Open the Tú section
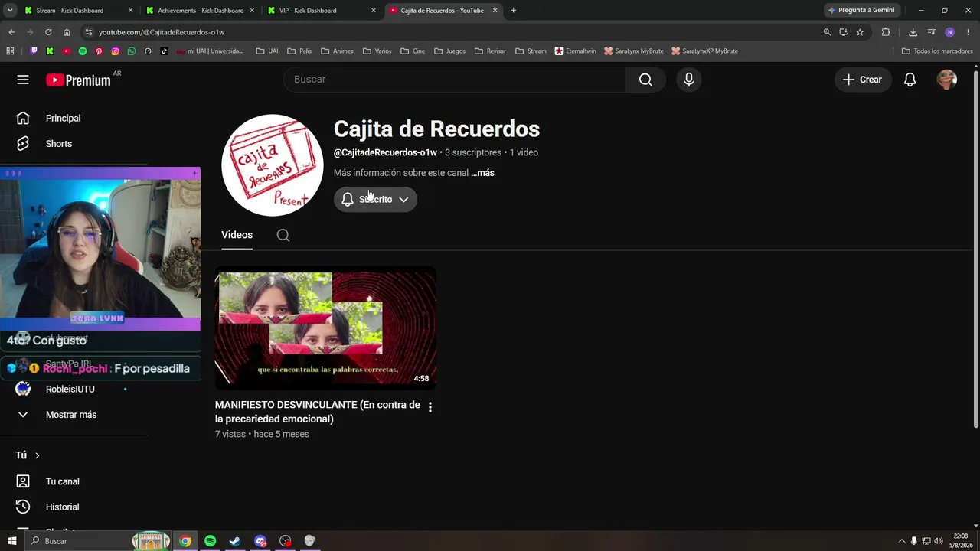The image size is (980, 551). click(28, 455)
